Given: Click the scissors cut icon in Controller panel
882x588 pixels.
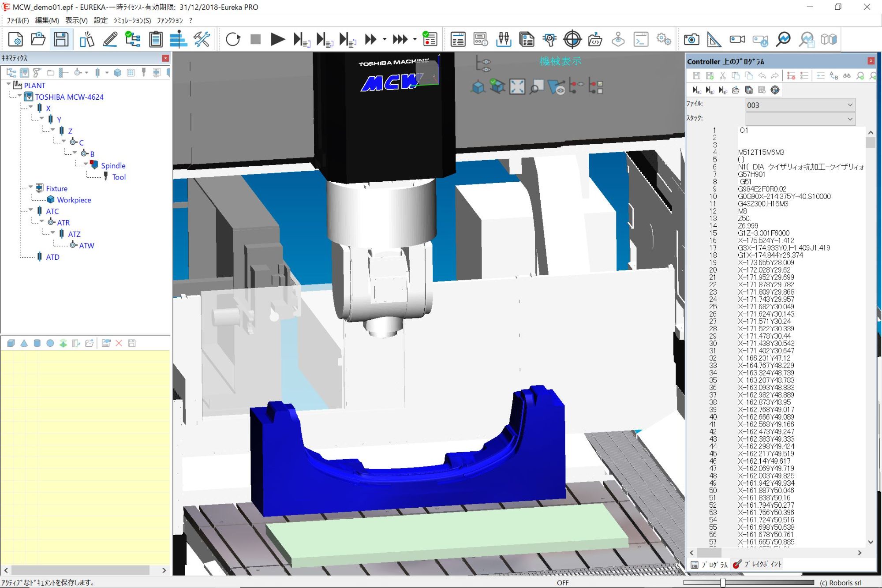Looking at the screenshot, I should coord(722,76).
